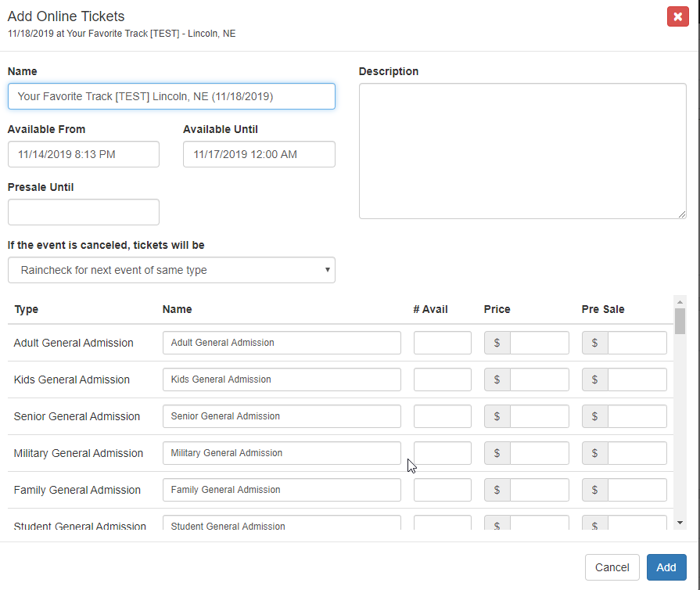Viewport: 700px width, 590px height.
Task: Click the dollar icon in Adult Price
Action: click(497, 343)
